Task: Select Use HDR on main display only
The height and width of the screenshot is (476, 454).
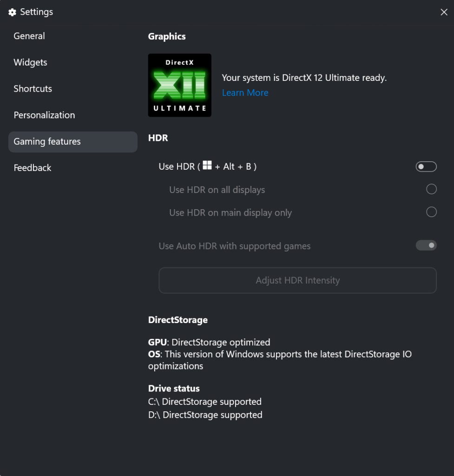Action: point(431,212)
